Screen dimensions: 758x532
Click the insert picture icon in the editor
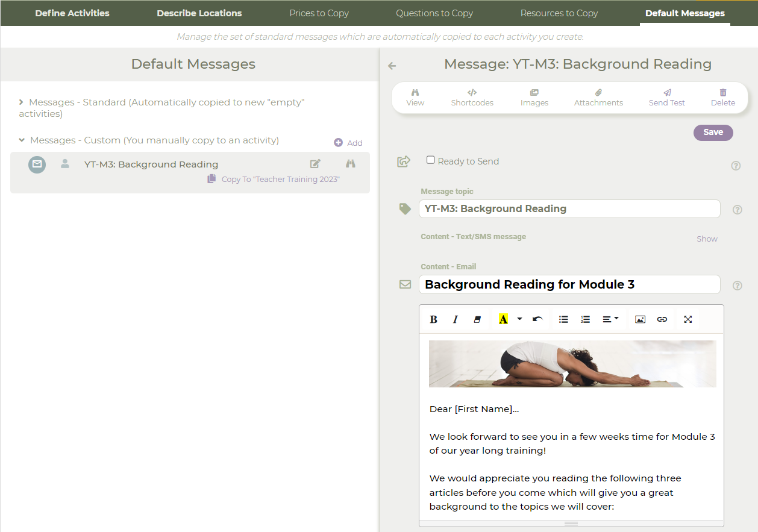click(640, 319)
